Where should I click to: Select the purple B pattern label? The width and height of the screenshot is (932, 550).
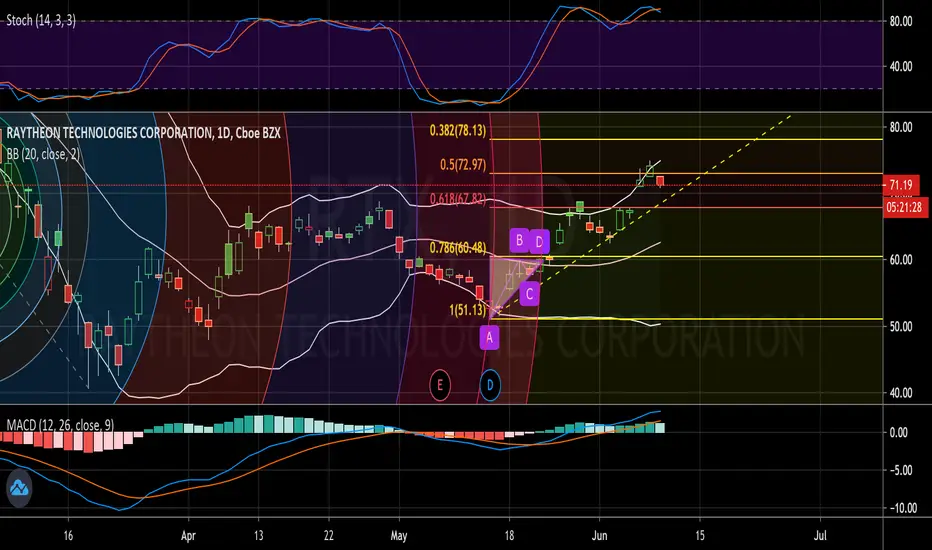[x=519, y=240]
